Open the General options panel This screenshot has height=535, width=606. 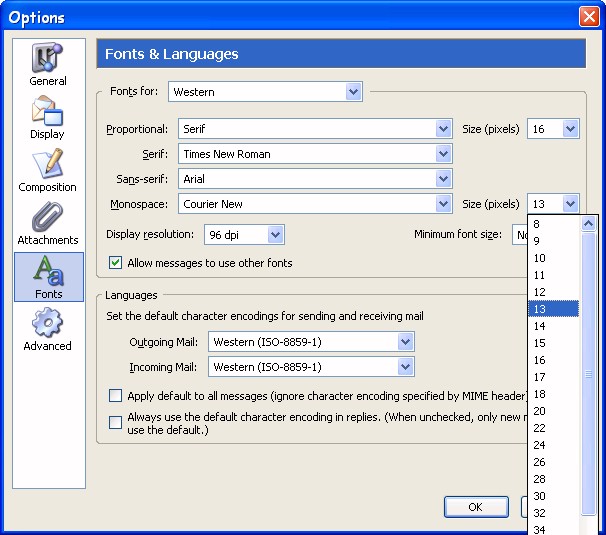coord(48,65)
